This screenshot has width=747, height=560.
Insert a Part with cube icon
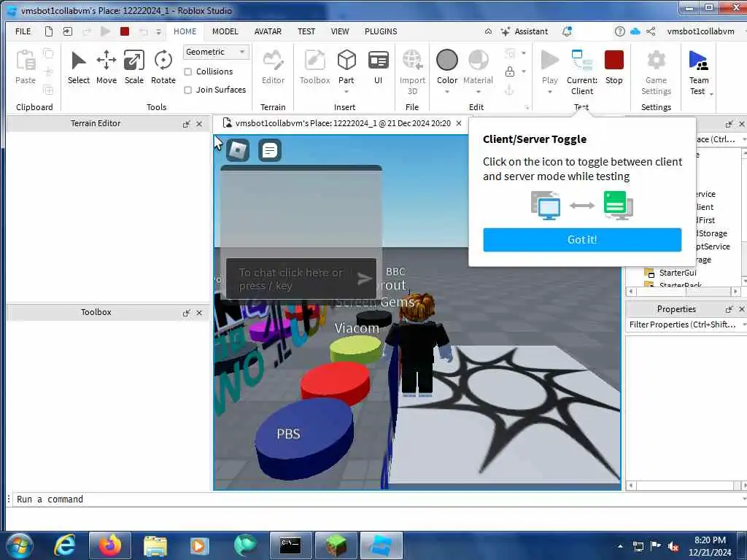point(347,61)
